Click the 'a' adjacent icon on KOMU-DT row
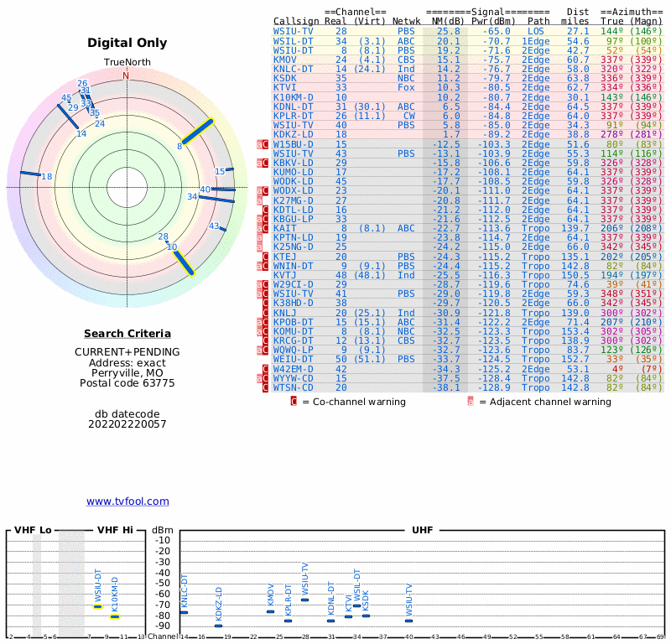Screen dimensions: 671x644 coord(259,331)
